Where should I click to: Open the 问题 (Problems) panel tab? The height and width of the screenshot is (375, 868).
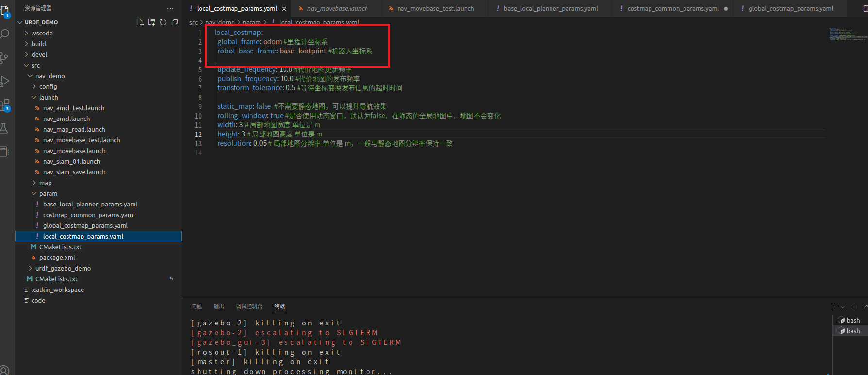click(x=196, y=307)
